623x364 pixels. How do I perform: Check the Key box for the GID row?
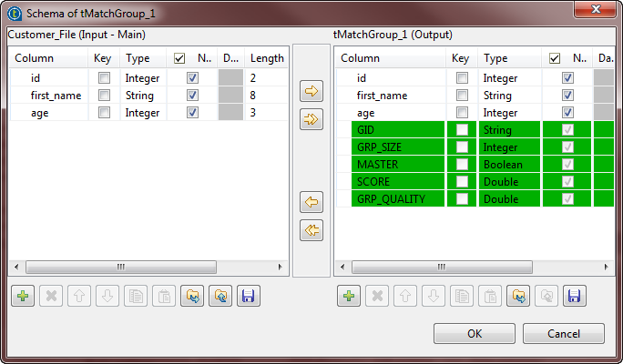[x=462, y=130]
